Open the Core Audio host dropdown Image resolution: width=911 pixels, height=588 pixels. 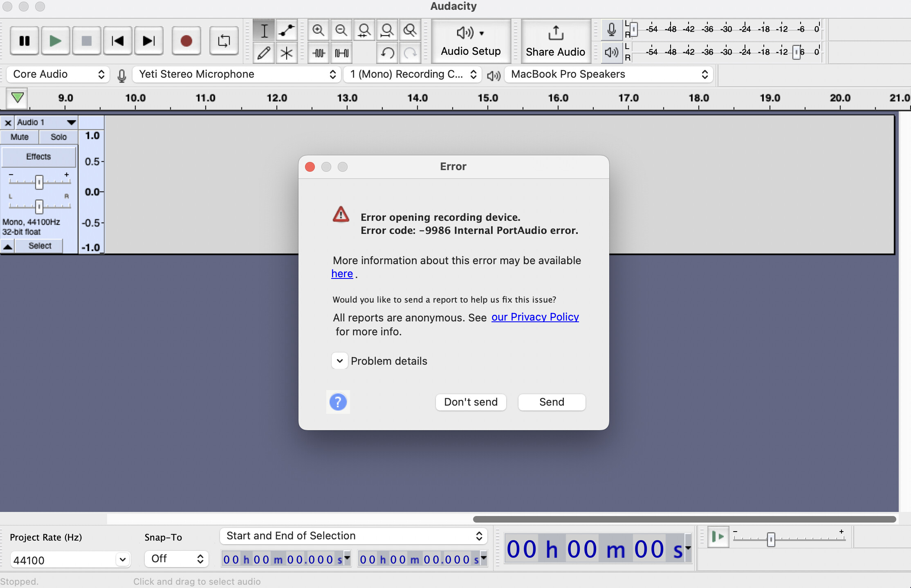point(58,74)
